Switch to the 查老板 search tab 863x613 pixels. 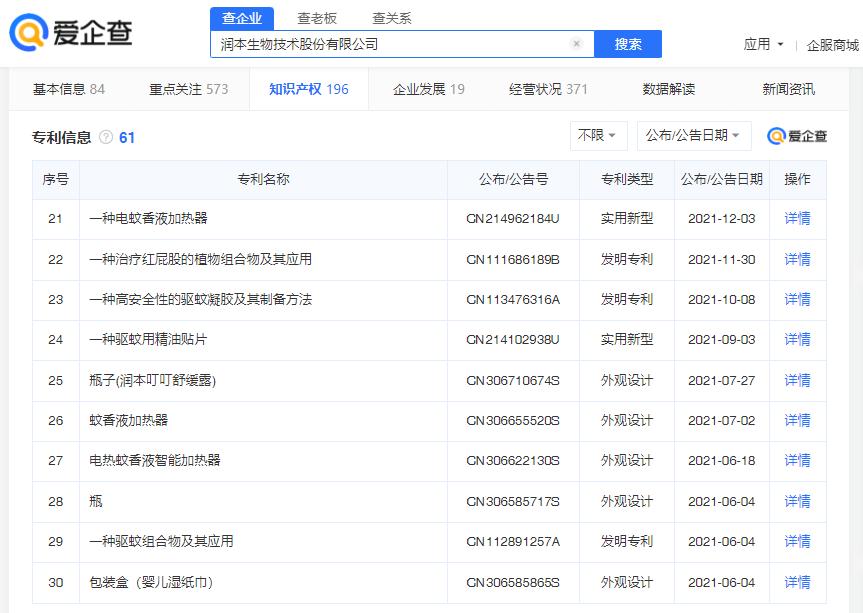pos(316,19)
